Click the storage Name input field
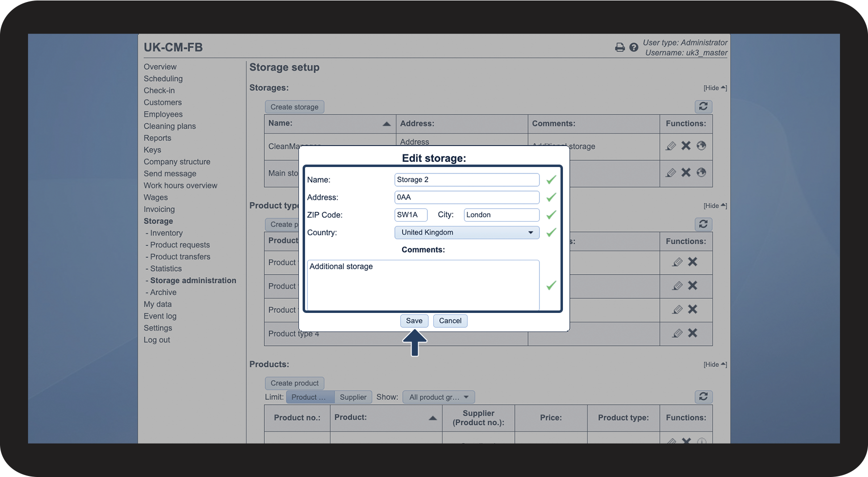 466,180
